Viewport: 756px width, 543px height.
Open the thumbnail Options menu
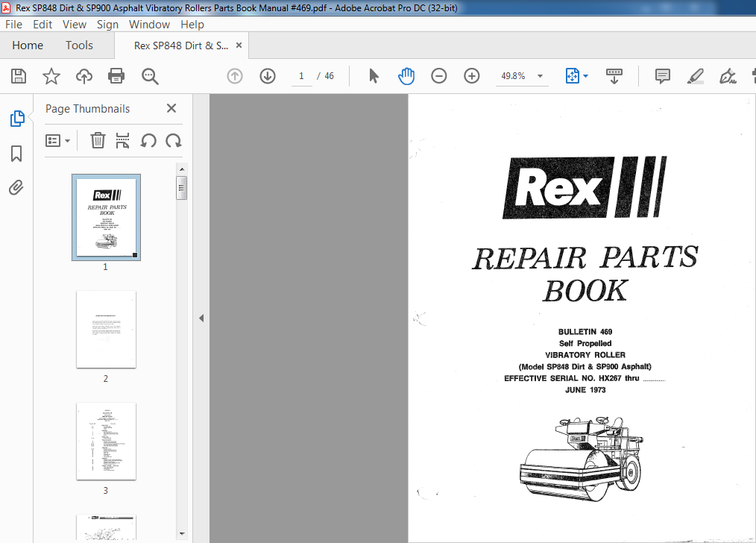(x=58, y=141)
